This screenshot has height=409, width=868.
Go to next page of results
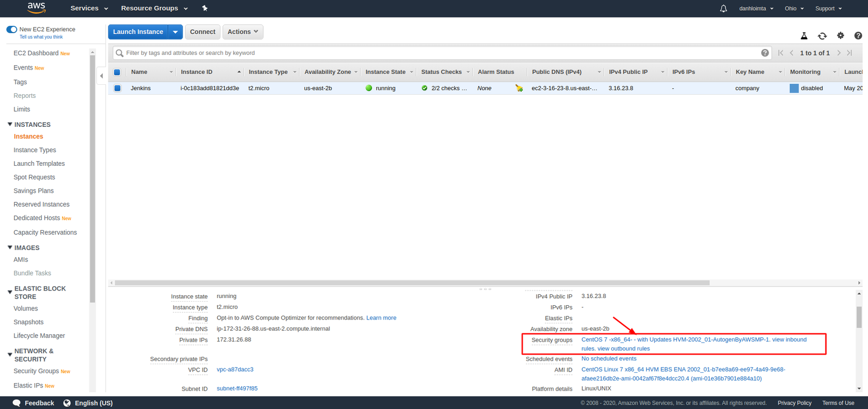[x=839, y=53]
